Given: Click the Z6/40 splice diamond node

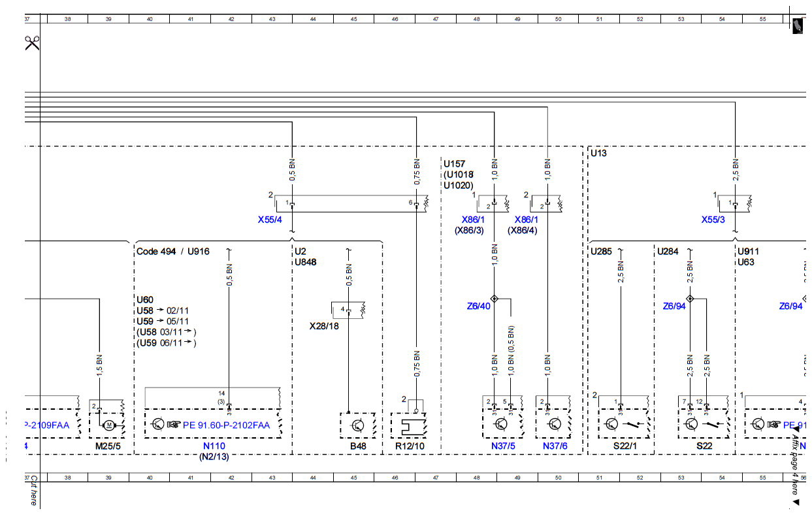Looking at the screenshot, I should click(495, 298).
